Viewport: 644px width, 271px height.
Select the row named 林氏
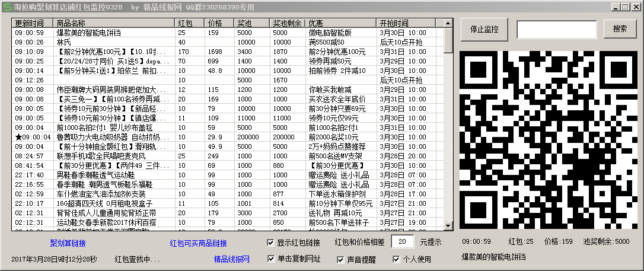coord(228,42)
